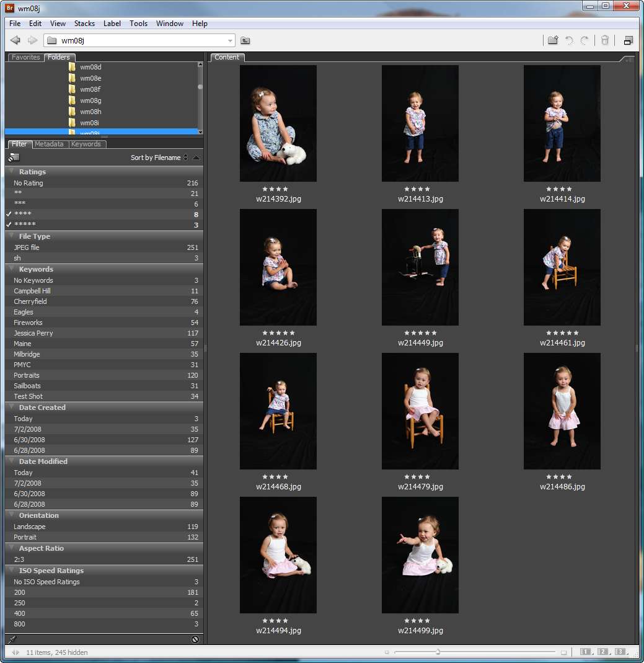The width and height of the screenshot is (644, 663).
Task: Switch to workspace 3 button
Action: 621,652
